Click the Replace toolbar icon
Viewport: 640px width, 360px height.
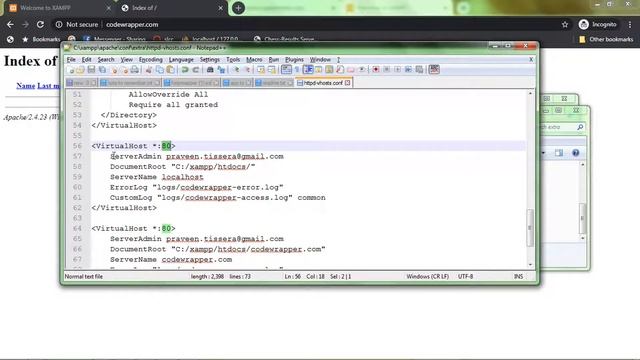(222, 70)
